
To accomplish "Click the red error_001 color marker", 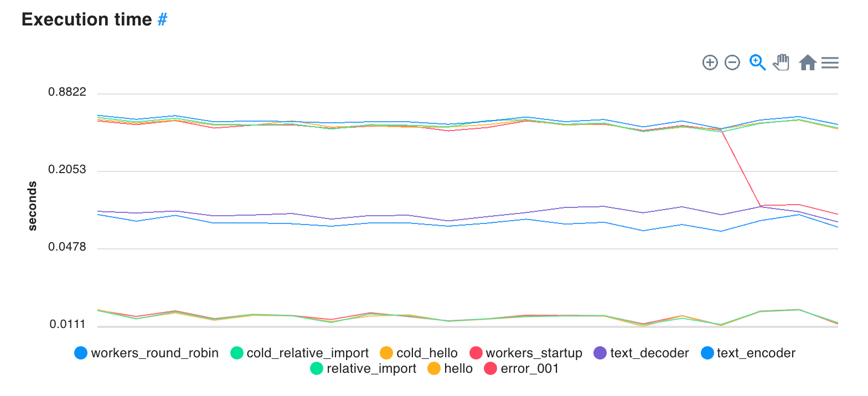I will (x=490, y=368).
